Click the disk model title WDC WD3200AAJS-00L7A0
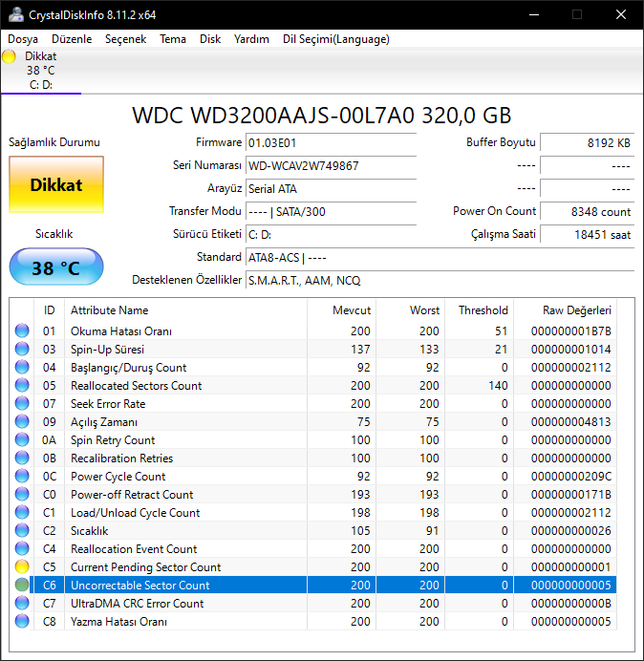644x661 pixels. (321, 115)
